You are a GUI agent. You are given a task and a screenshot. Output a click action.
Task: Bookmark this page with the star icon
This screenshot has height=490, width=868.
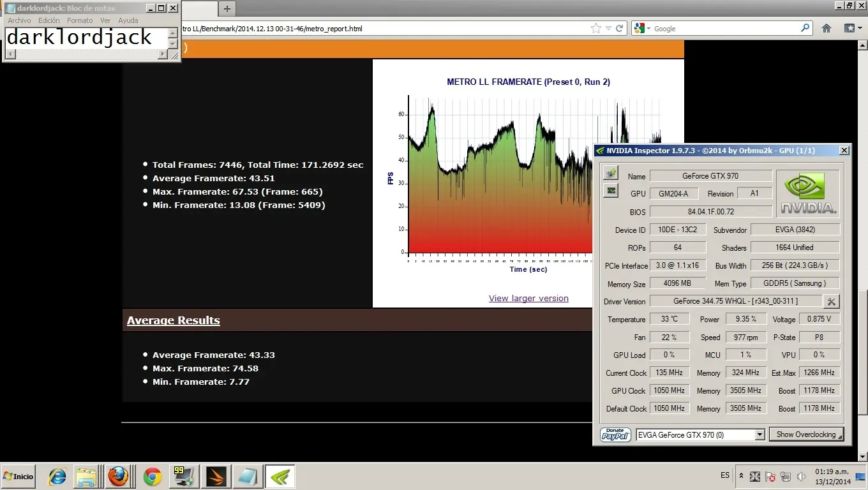(596, 28)
